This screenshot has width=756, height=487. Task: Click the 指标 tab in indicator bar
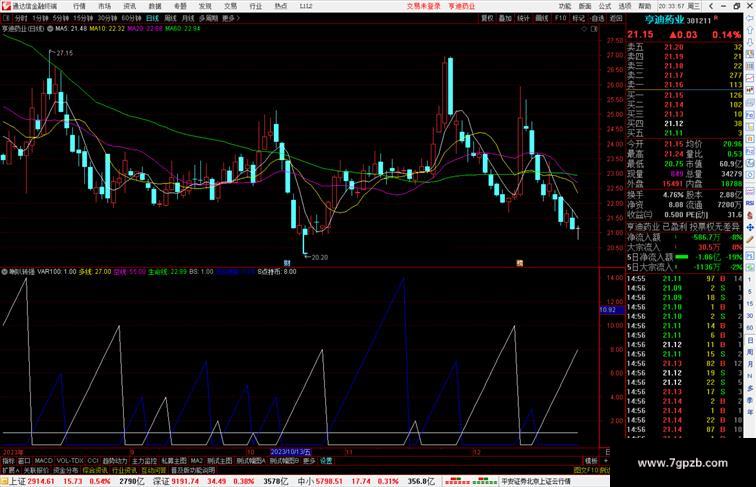(x=9, y=461)
